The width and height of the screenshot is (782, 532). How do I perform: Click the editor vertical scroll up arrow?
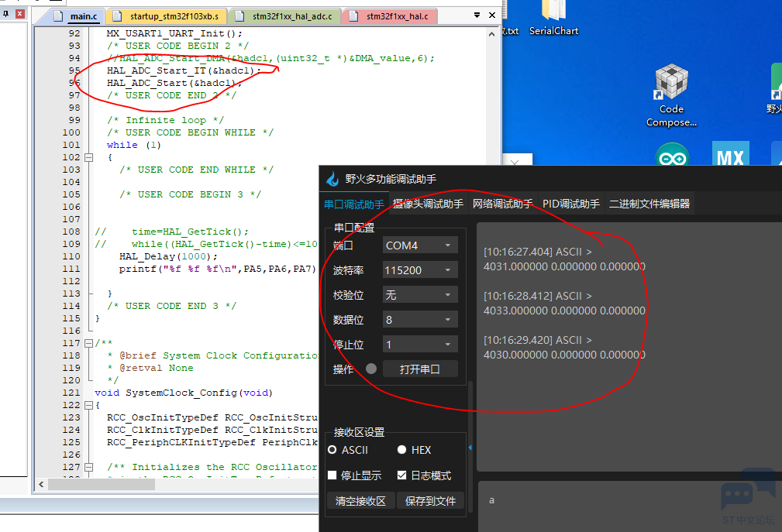492,34
